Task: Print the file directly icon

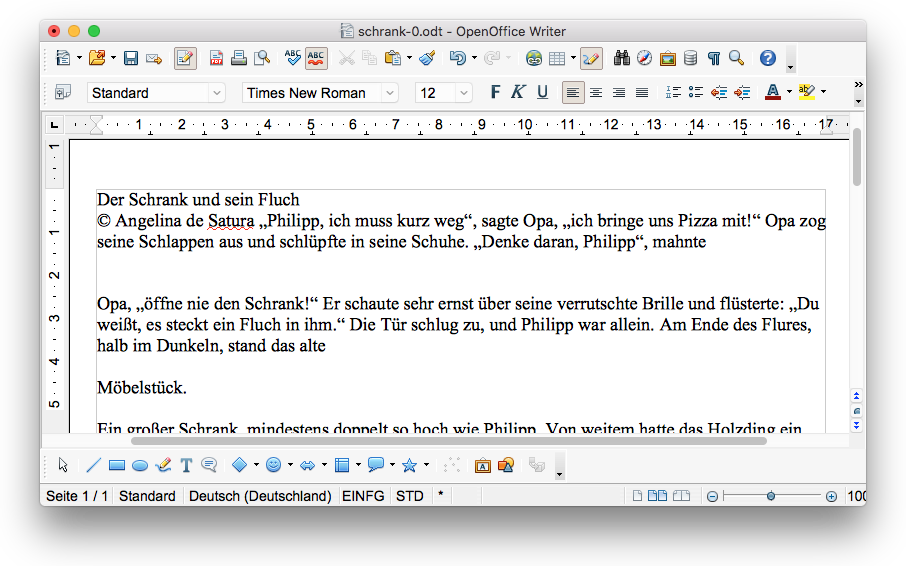Action: (x=239, y=58)
